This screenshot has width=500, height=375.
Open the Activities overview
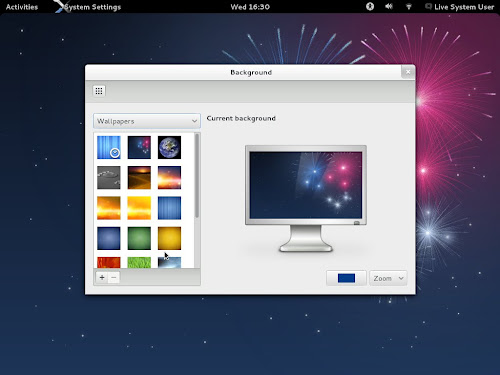coord(22,7)
